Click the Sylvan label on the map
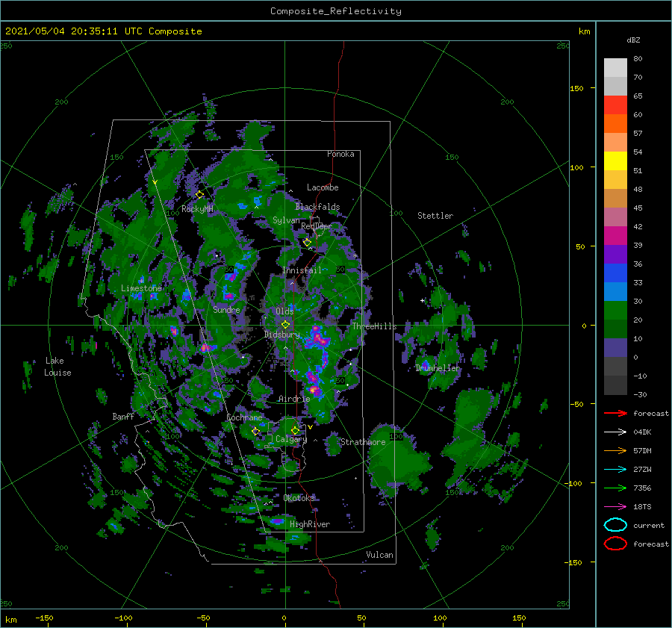This screenshot has width=672, height=628. point(286,220)
